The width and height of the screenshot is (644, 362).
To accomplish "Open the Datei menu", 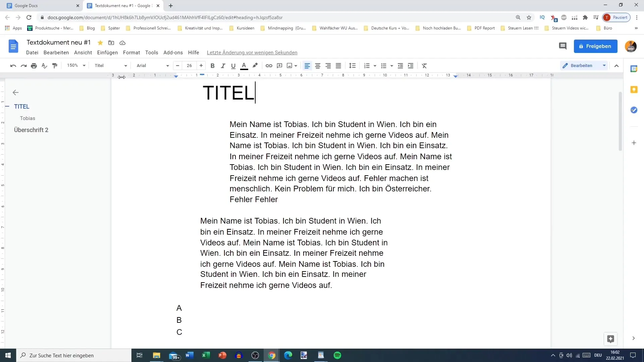I will [32, 53].
